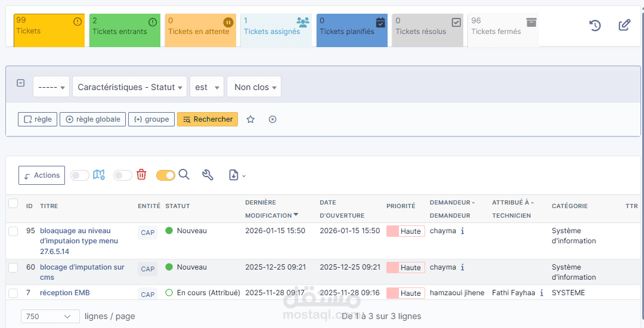Save the search with the star icon
644x328 pixels.
point(250,119)
